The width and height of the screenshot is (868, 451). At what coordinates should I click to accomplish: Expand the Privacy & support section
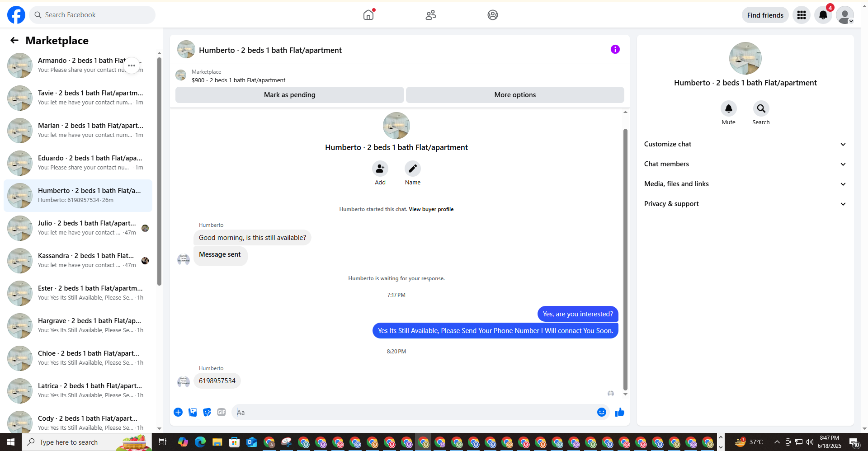(x=745, y=204)
